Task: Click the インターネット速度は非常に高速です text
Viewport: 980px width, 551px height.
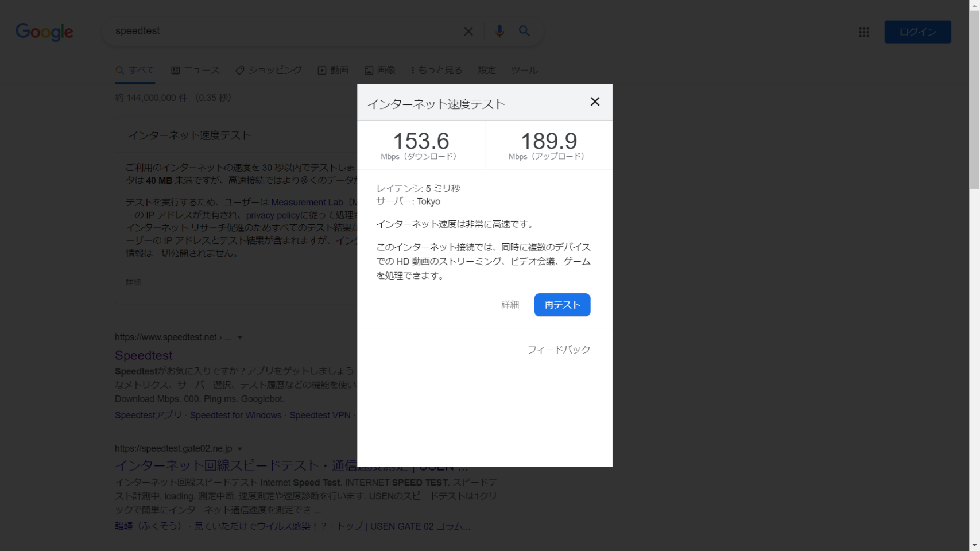Action: click(456, 224)
